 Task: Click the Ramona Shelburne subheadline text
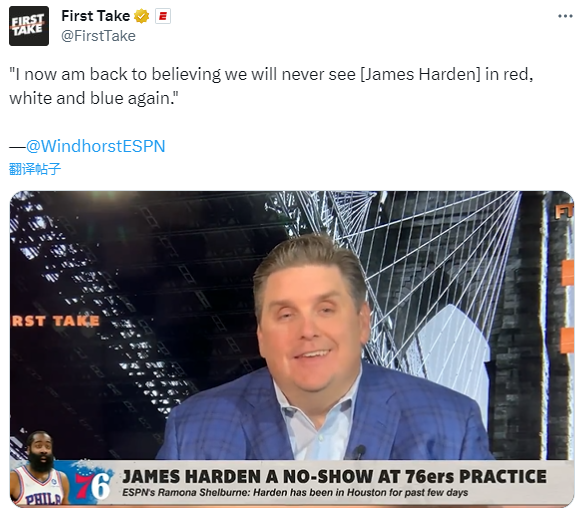click(295, 492)
